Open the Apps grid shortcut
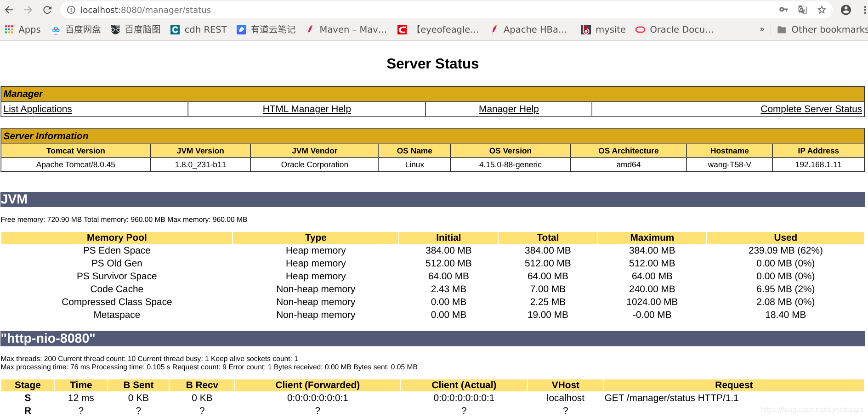The height and width of the screenshot is (418, 868). 23,29
